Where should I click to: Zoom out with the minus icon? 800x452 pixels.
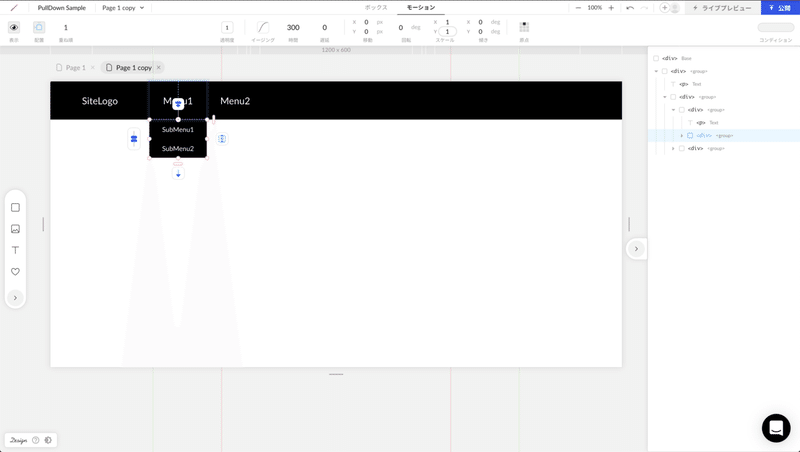point(578,8)
